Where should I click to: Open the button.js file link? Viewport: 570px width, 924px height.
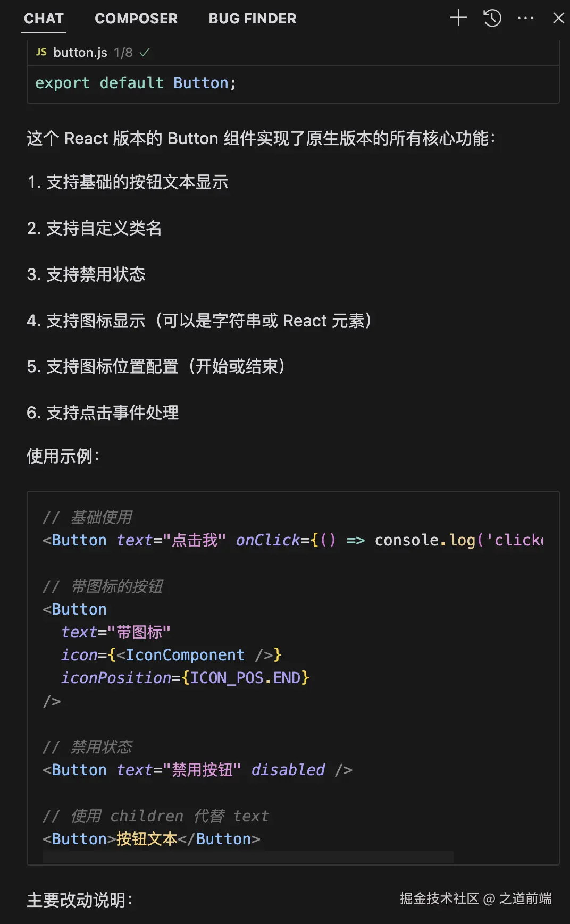pos(80,53)
